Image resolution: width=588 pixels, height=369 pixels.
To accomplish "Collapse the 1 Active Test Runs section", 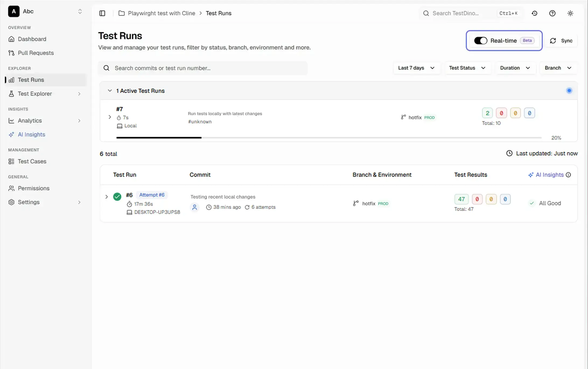I will point(110,91).
